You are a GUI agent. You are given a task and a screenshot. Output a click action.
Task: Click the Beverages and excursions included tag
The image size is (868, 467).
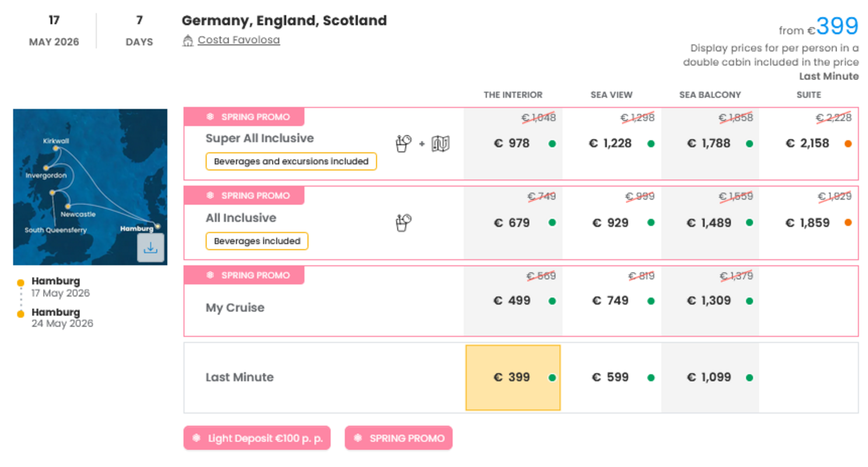(290, 162)
